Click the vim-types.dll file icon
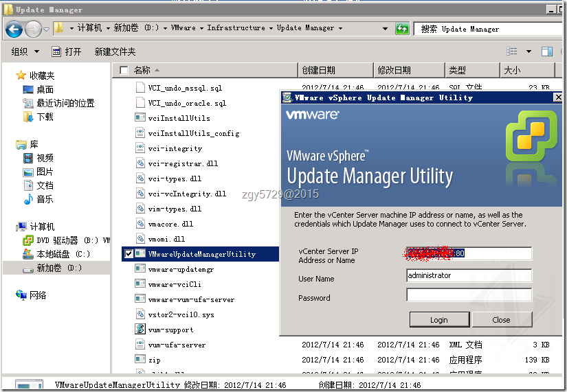 coord(140,209)
